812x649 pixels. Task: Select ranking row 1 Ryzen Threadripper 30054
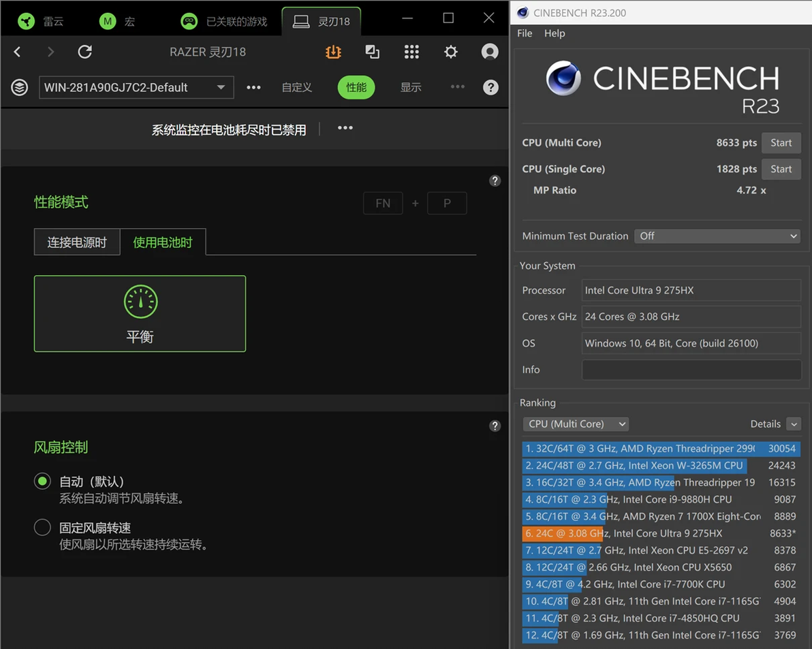click(x=661, y=449)
